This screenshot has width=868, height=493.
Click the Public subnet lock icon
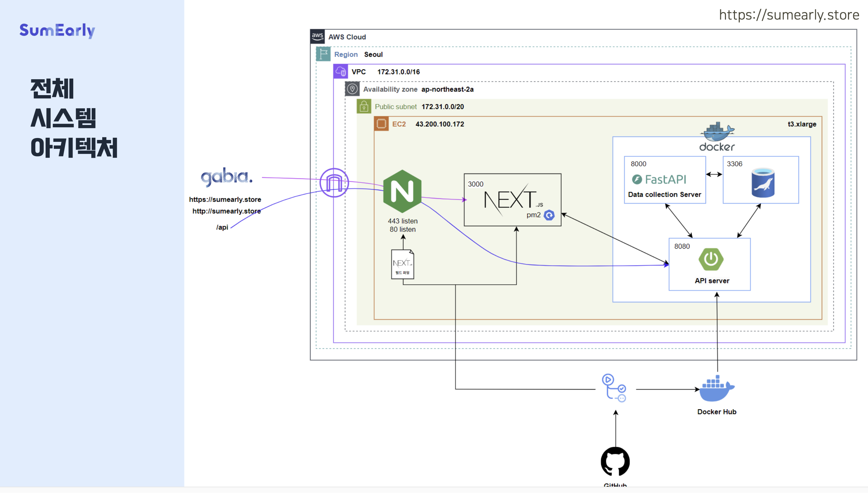click(x=364, y=107)
